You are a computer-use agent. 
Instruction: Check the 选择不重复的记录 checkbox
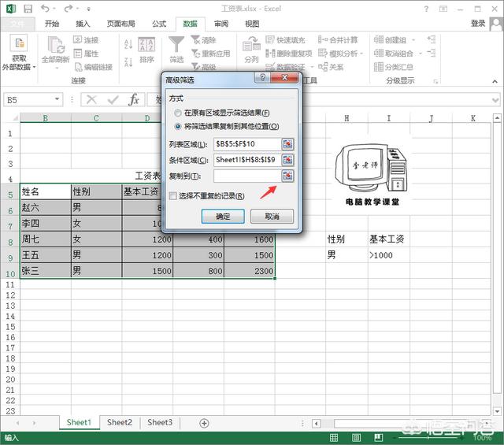[x=173, y=196]
